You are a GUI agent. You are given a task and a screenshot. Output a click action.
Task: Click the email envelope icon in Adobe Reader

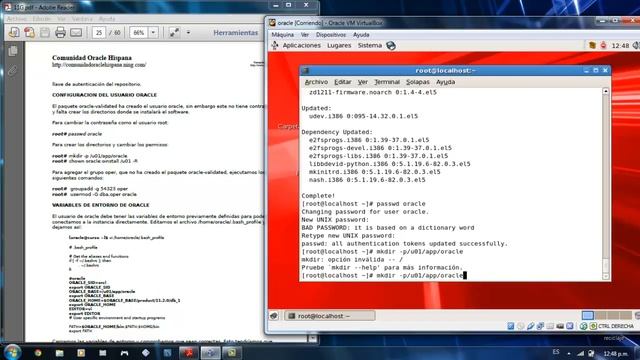point(76,32)
